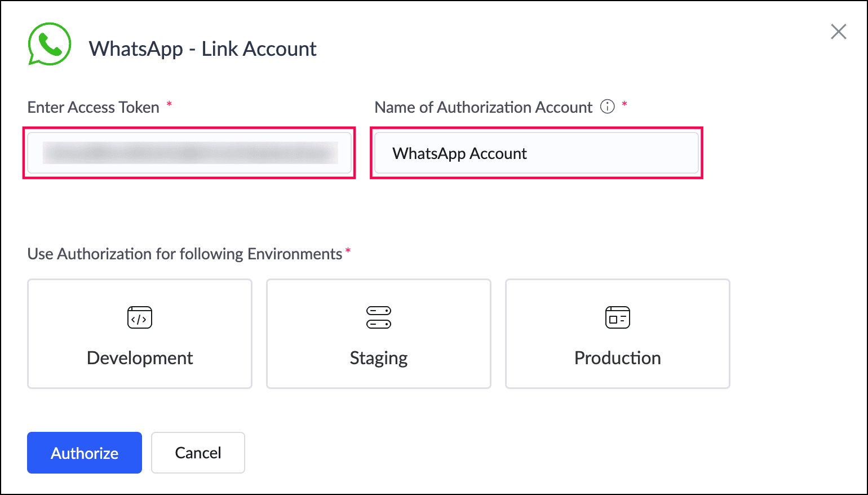Screen dimensions: 868x495
Task: Click the Development code window icon
Action: click(x=140, y=317)
